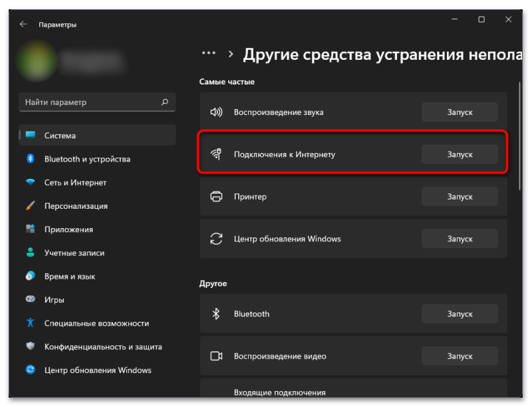
Task: Open the breadcrumb ellipsis menu
Action: [209, 53]
